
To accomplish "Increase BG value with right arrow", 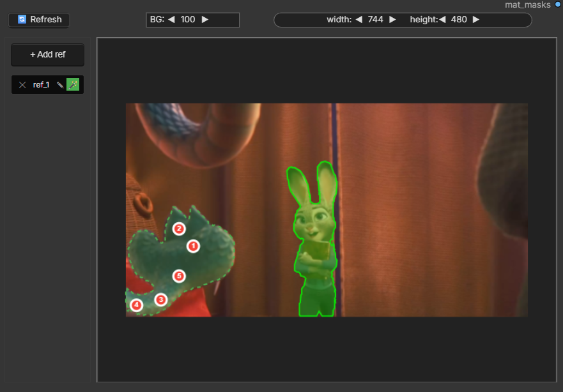I will [205, 19].
